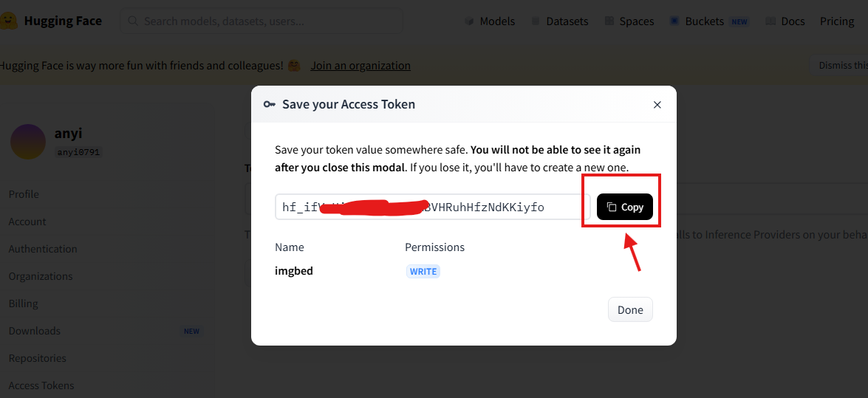Open the Buckets icon in navbar
This screenshot has width=868, height=398.
674,21
